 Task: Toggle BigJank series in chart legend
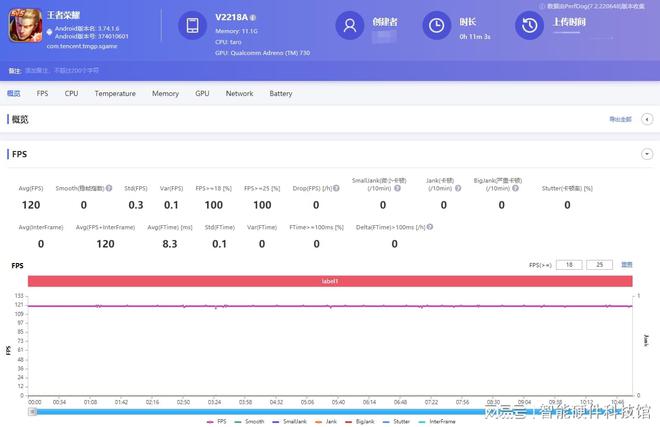coord(359,422)
